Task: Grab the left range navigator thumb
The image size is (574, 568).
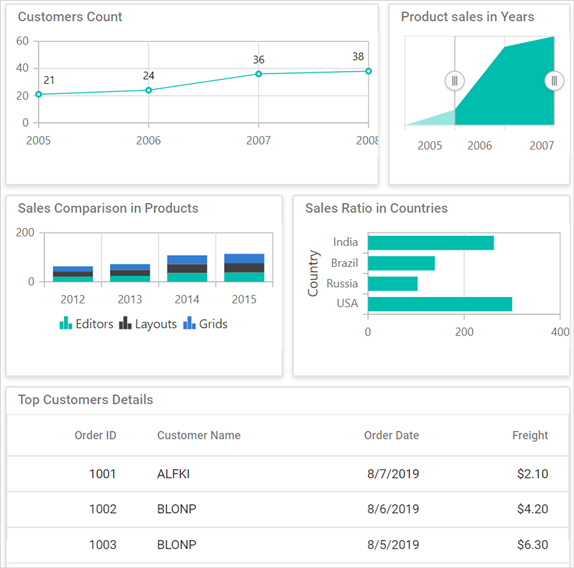Action: pyautogui.click(x=455, y=81)
